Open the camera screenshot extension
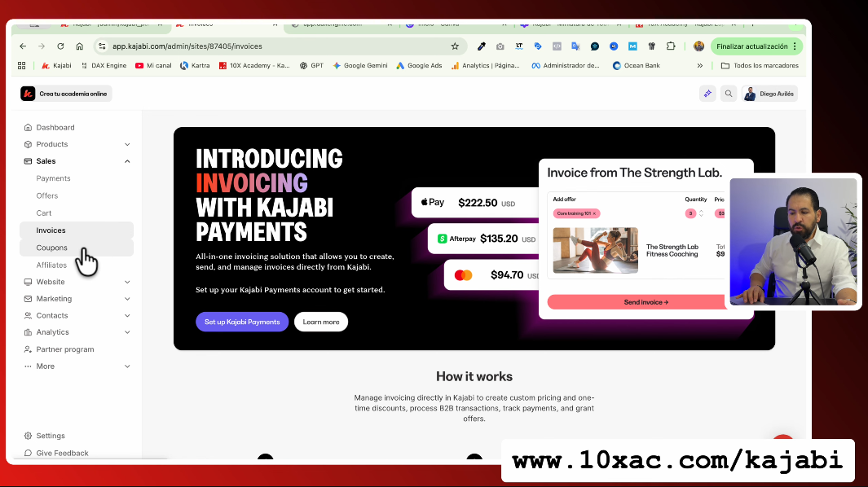 pyautogui.click(x=500, y=46)
